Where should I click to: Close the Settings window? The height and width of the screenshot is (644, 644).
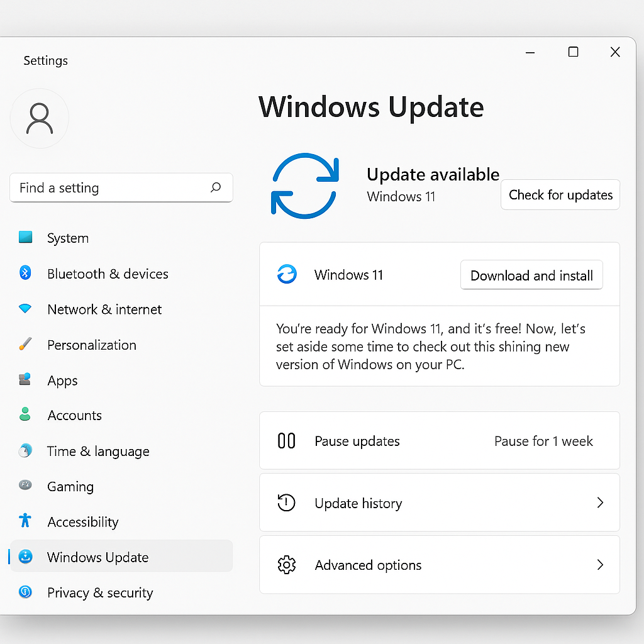(615, 52)
